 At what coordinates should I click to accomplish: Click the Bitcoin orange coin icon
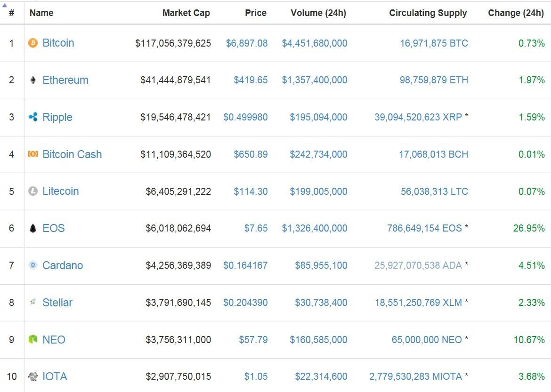tap(32, 43)
